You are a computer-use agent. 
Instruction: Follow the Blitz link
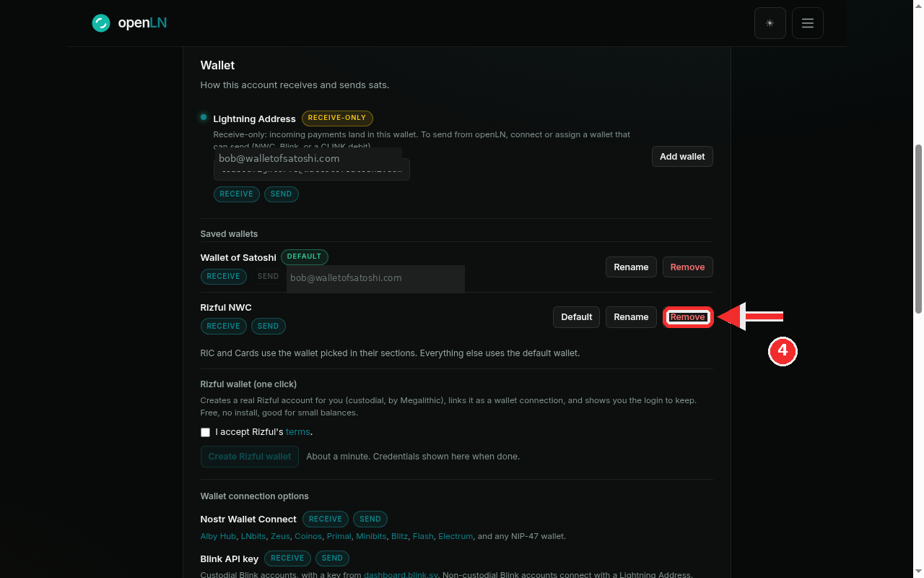(399, 536)
